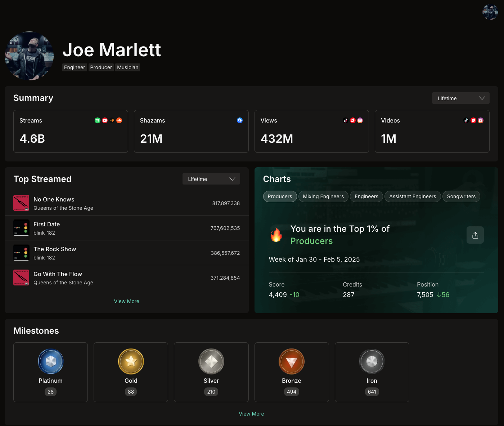Click the song title Go With The Flow
Screen dimensions: 504x426
click(x=58, y=274)
